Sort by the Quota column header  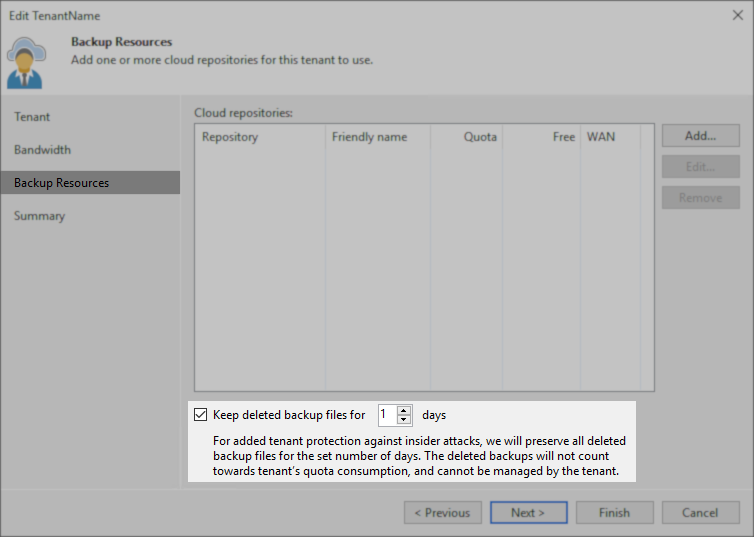(x=466, y=137)
